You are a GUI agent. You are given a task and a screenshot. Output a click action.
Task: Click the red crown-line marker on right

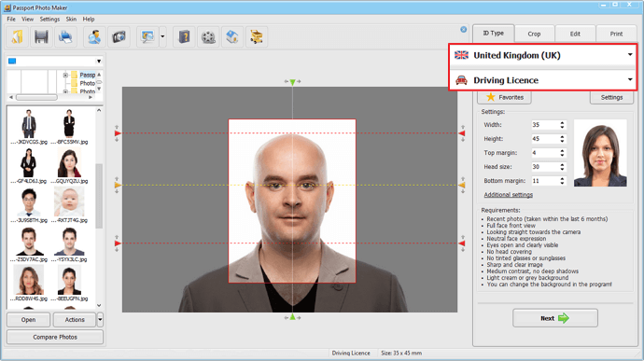tap(462, 133)
